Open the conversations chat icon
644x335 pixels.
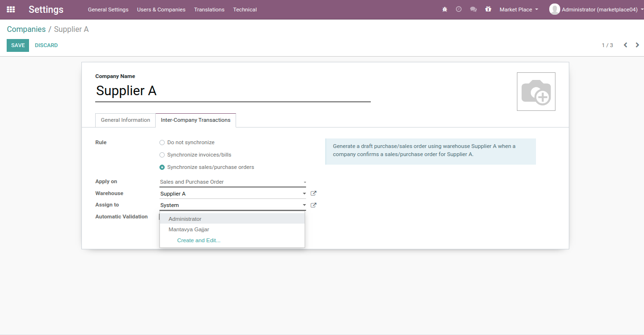pos(473,10)
